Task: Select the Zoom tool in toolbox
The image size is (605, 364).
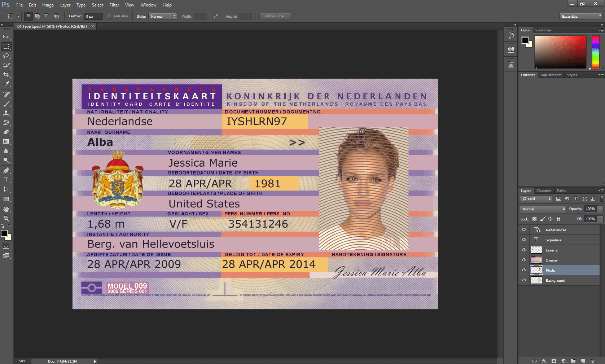Action: (6, 219)
